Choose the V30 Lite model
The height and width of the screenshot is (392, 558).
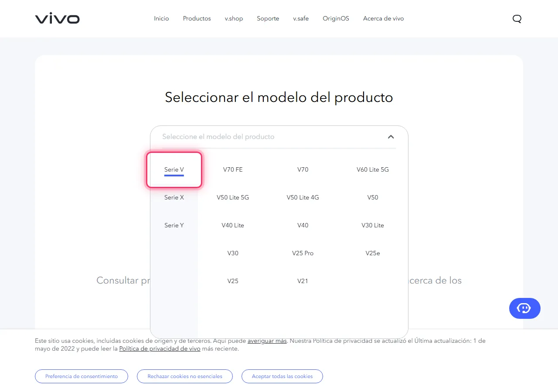coord(373,226)
